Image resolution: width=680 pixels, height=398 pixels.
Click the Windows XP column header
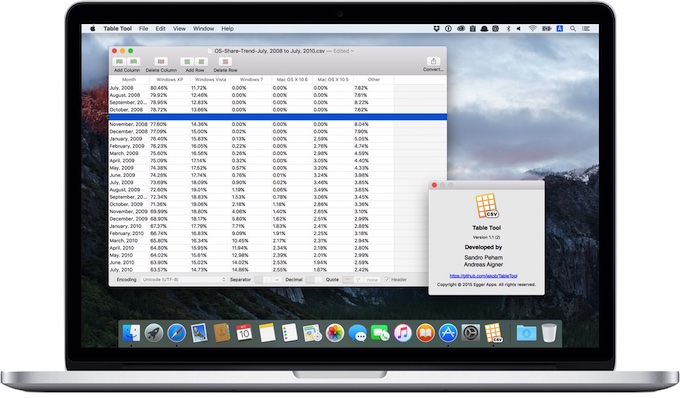170,80
